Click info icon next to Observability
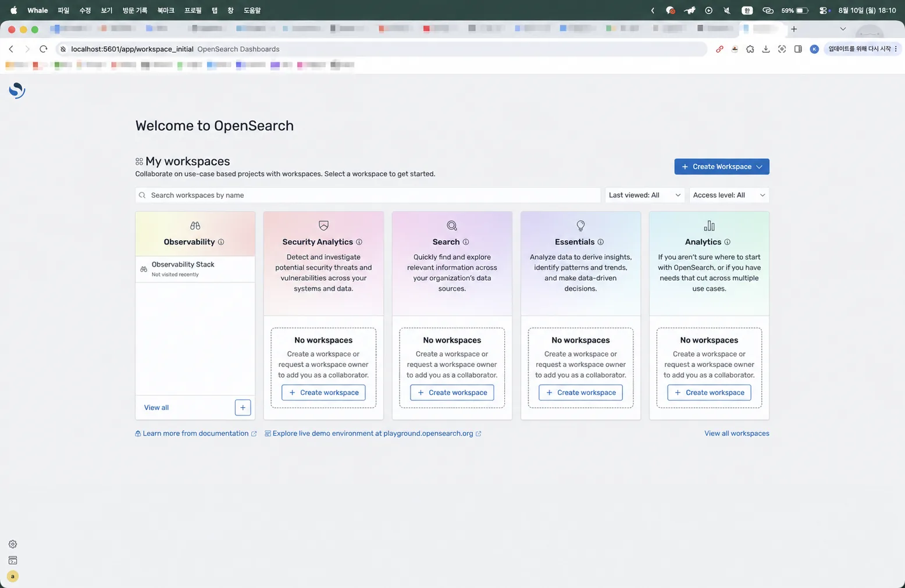This screenshot has width=905, height=588. coord(221,242)
